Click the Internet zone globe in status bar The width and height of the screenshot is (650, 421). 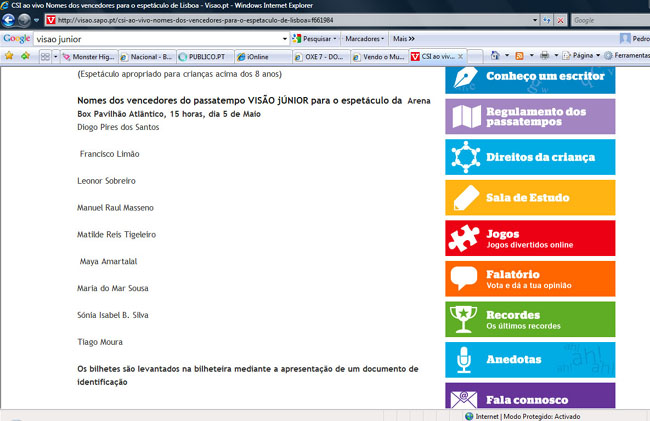pos(469,416)
